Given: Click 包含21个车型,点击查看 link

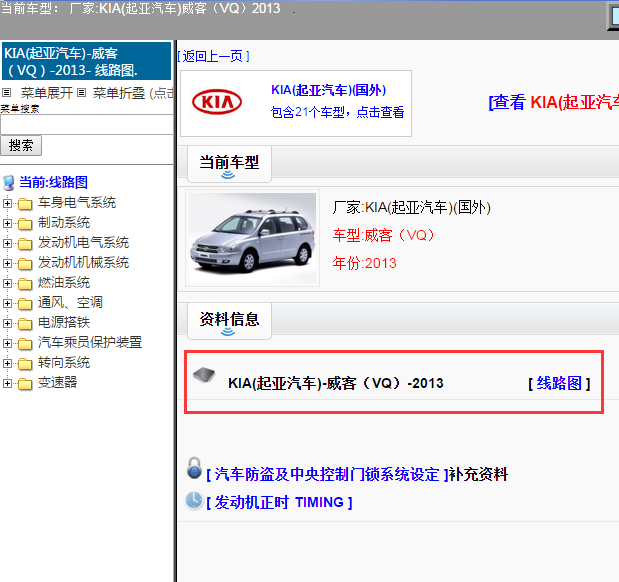Looking at the screenshot, I should click(338, 113).
